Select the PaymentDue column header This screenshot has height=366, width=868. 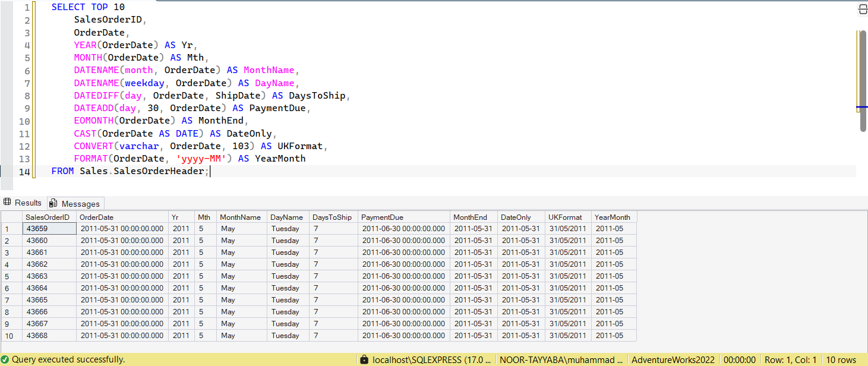[x=403, y=217]
